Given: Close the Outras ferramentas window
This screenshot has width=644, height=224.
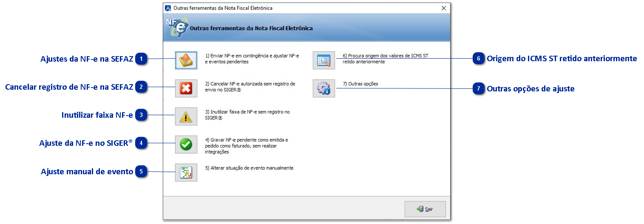Looking at the screenshot, I should [x=444, y=8].
